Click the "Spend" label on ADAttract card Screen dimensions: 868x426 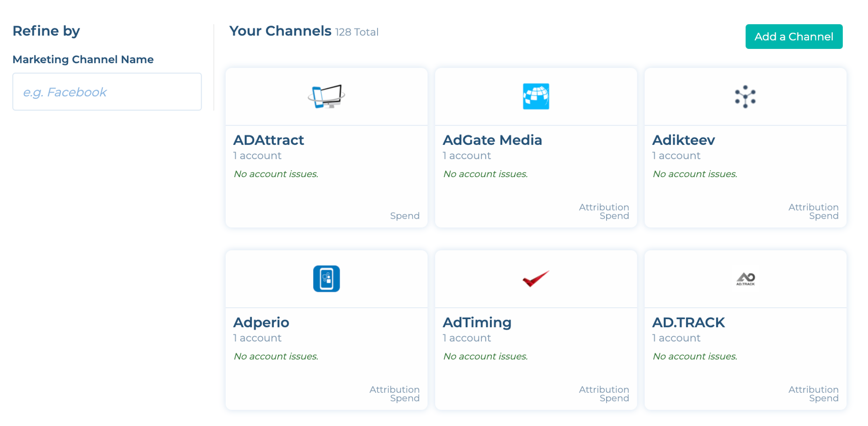405,216
